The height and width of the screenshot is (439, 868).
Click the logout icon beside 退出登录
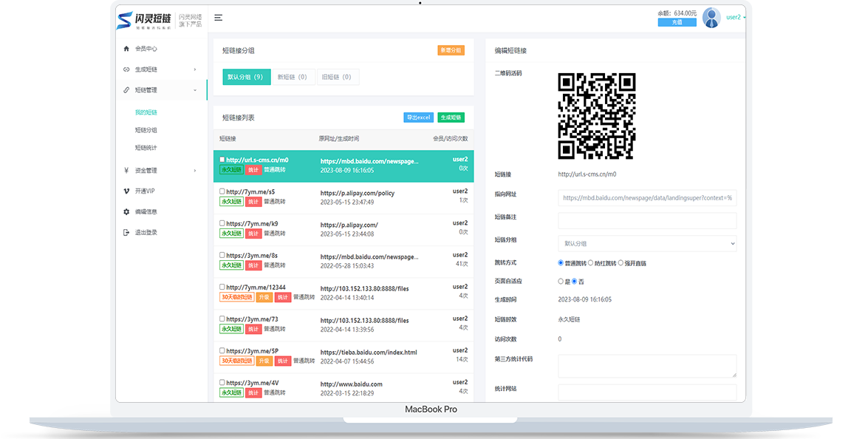tap(126, 232)
